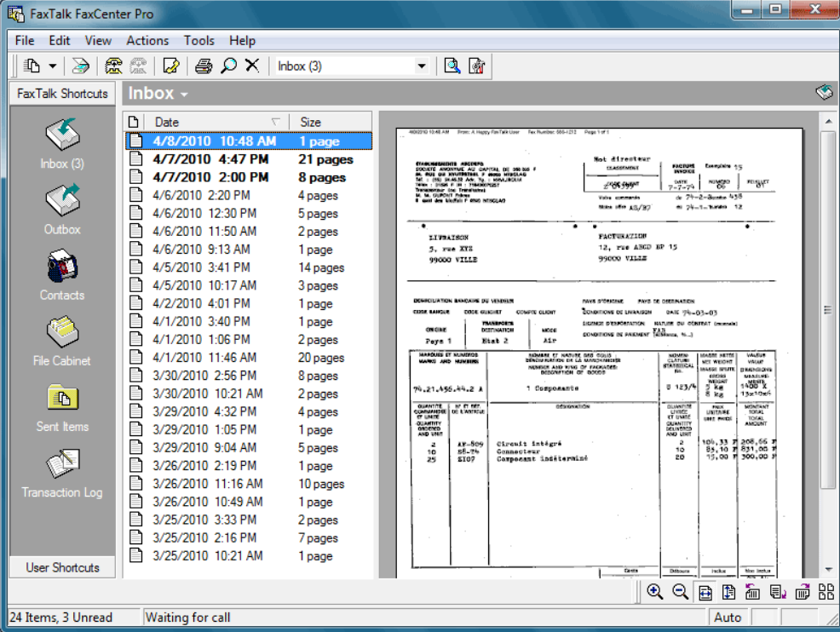Screen dimensions: 840x632
Task: Click the '24 Items, 3 Unread' status text
Action: pos(61,618)
